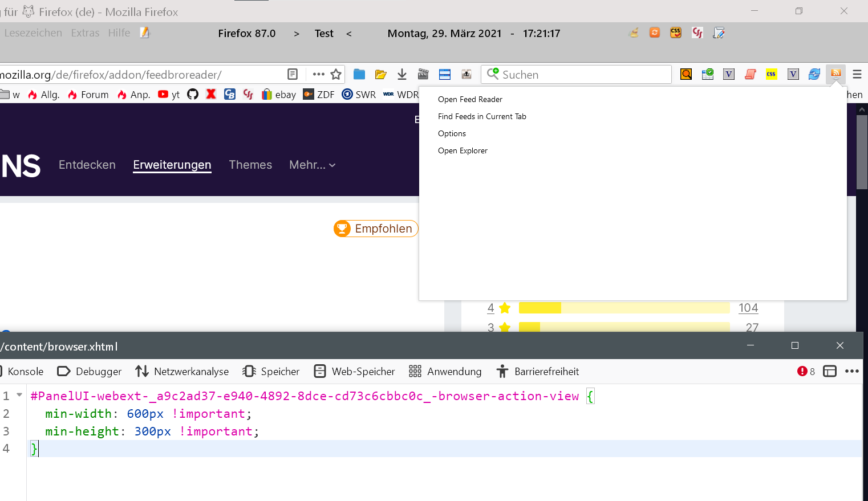The image size is (868, 501).
Task: Open the Extras menu
Action: click(86, 33)
